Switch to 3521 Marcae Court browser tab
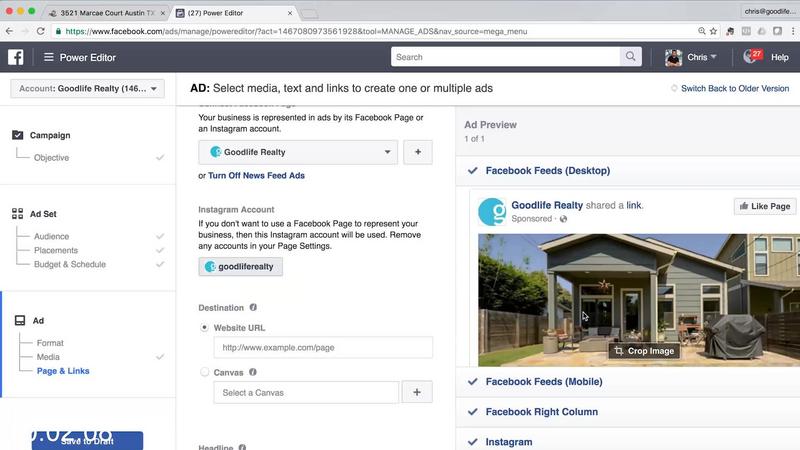This screenshot has height=450, width=800. click(x=107, y=13)
